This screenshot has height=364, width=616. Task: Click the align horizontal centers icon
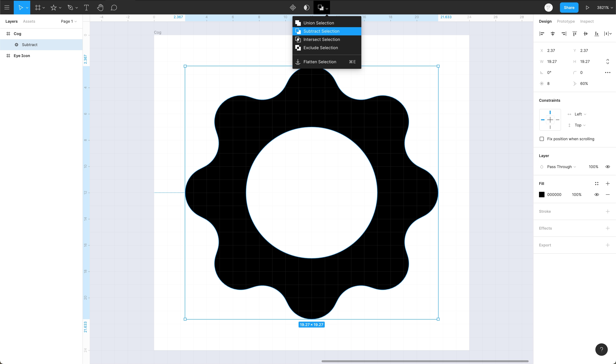(x=553, y=34)
